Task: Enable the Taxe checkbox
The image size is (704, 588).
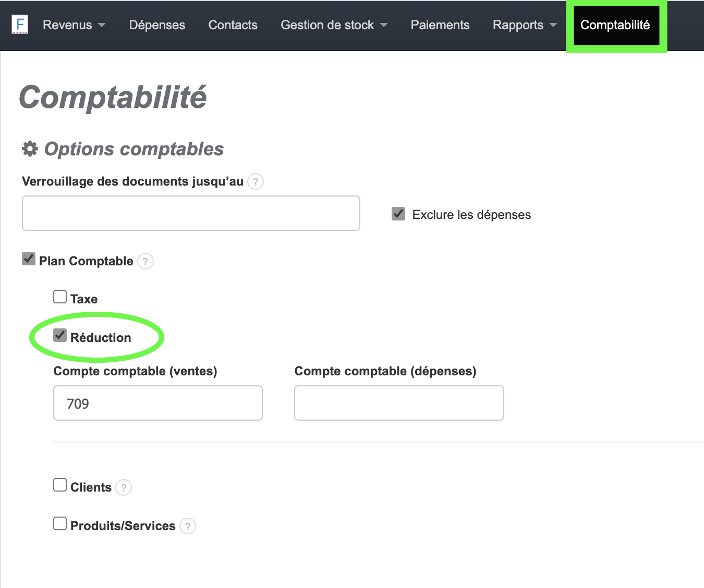Action: pyautogui.click(x=60, y=296)
